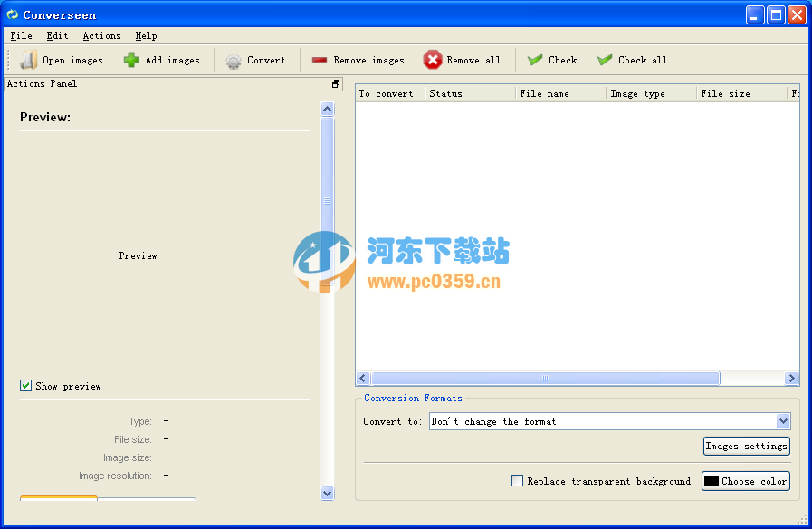
Task: Open the Edit menu
Action: [x=56, y=35]
